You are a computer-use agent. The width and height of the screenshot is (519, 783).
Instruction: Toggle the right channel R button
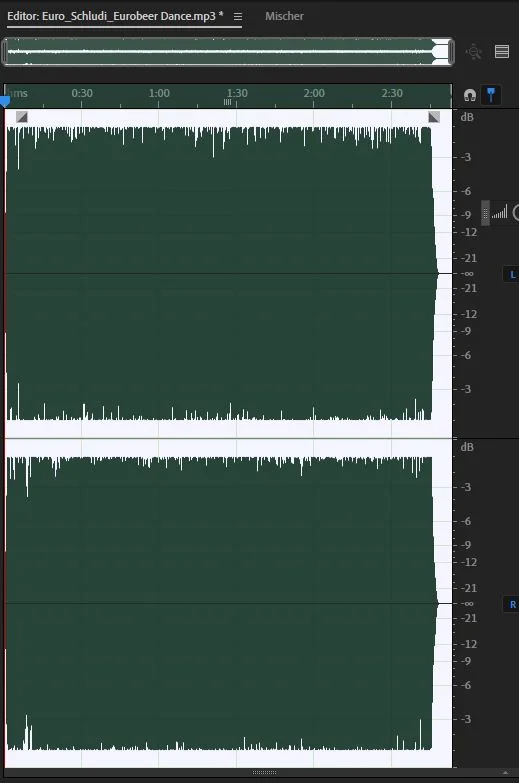click(512, 604)
